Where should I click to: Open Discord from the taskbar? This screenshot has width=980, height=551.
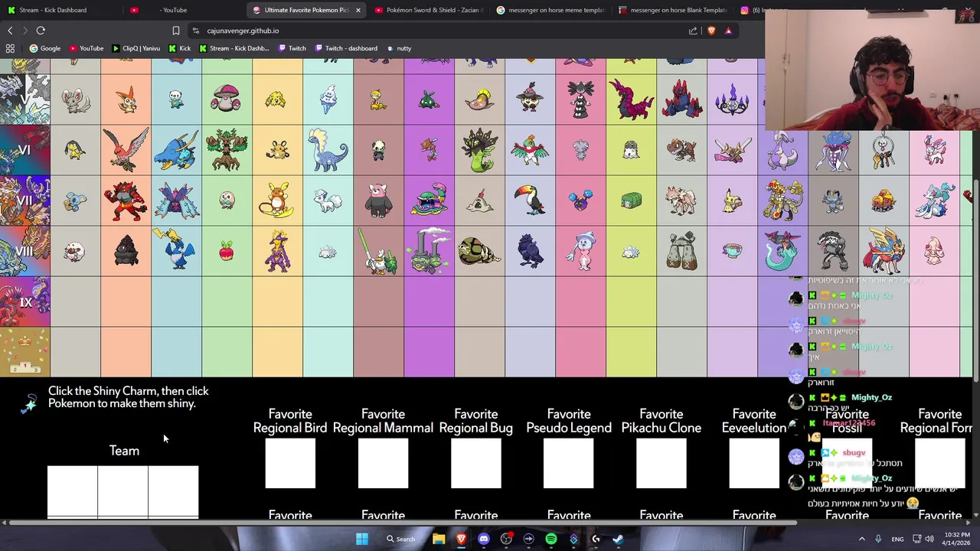coord(484,539)
